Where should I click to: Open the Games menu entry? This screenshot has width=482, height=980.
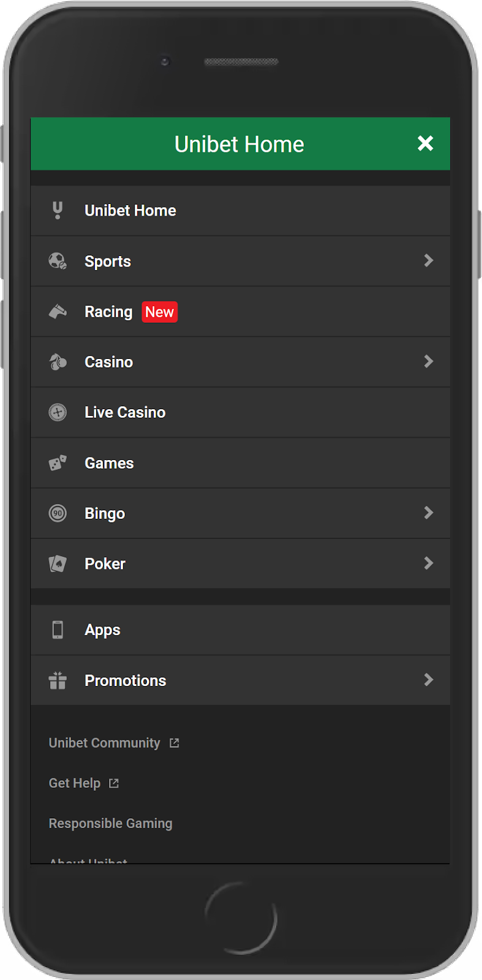[x=109, y=463]
